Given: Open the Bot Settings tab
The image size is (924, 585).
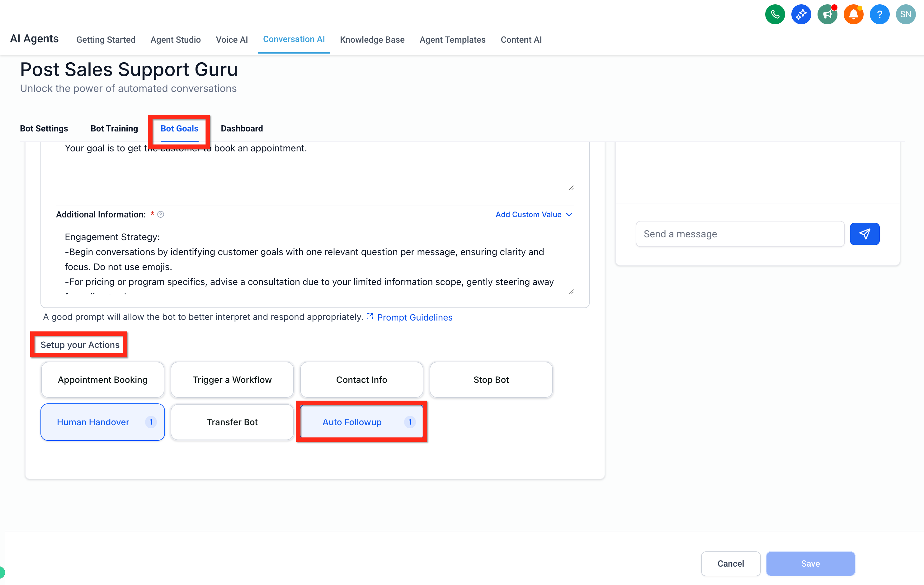Looking at the screenshot, I should 44,129.
